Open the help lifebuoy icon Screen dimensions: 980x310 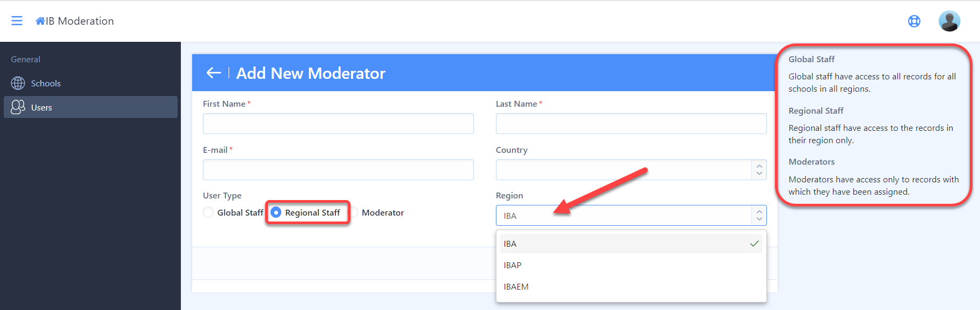tap(914, 21)
